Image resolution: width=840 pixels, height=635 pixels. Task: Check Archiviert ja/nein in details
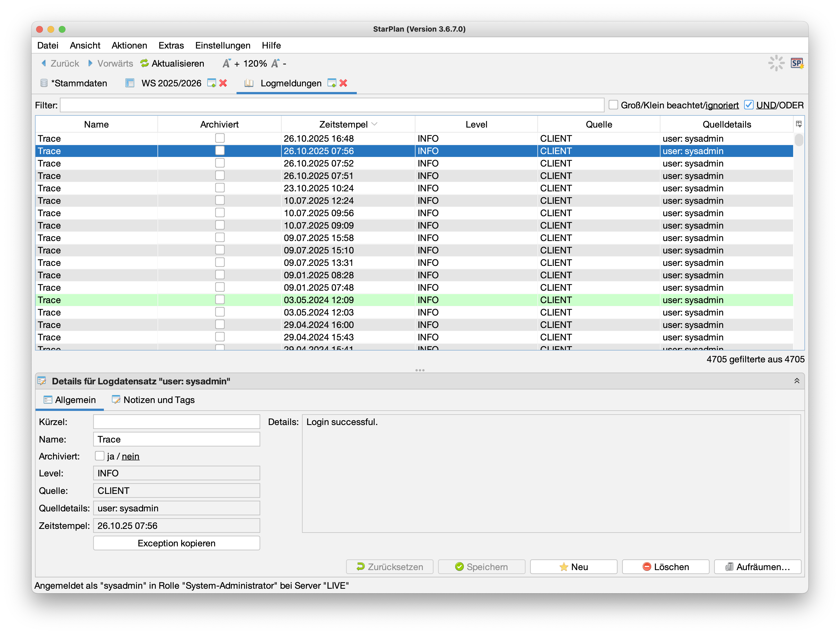[99, 456]
